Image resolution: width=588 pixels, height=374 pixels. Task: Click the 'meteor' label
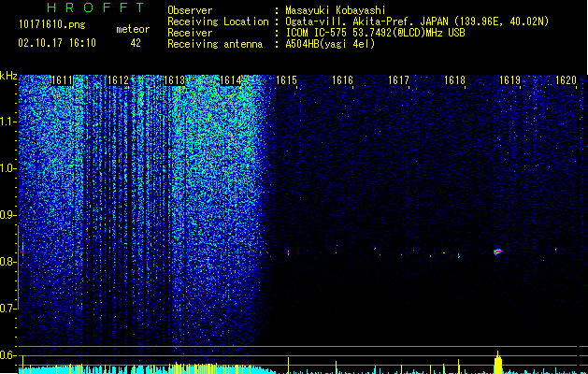click(x=133, y=29)
